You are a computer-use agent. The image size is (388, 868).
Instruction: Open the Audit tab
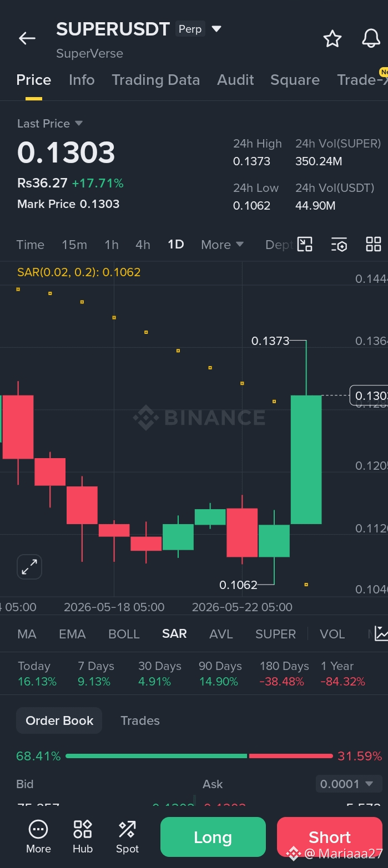235,80
